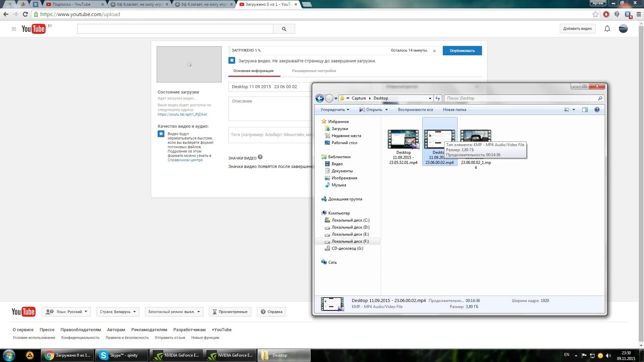Viewport: 644px width, 362px height.
Task: Click Новая папка in dialog toolbar
Action: (454, 110)
